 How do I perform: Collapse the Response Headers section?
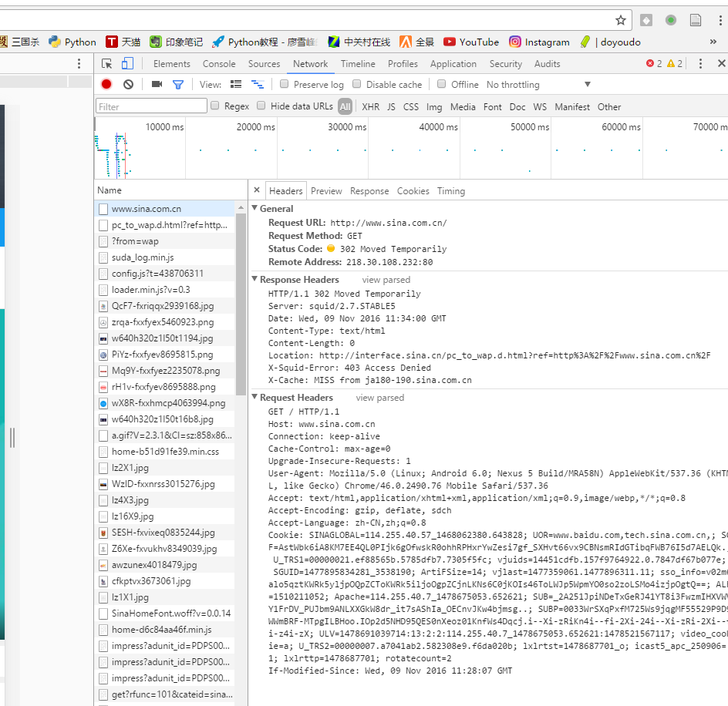point(255,280)
